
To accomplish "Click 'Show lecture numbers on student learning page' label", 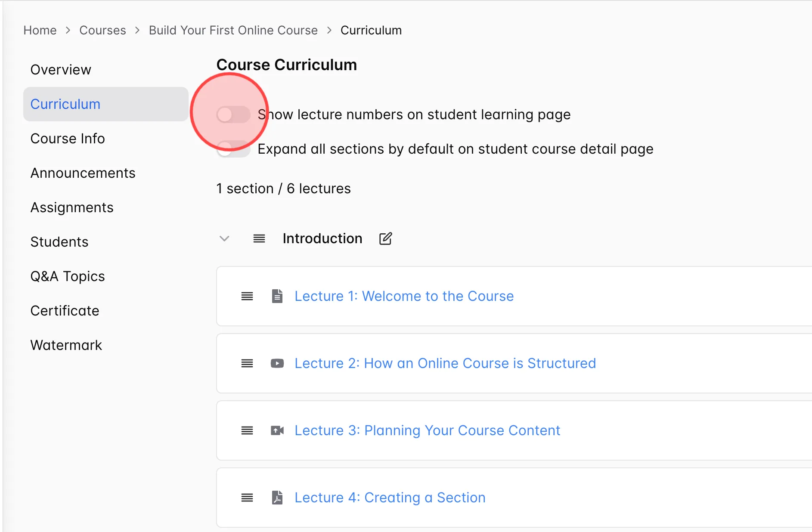I will click(x=414, y=114).
